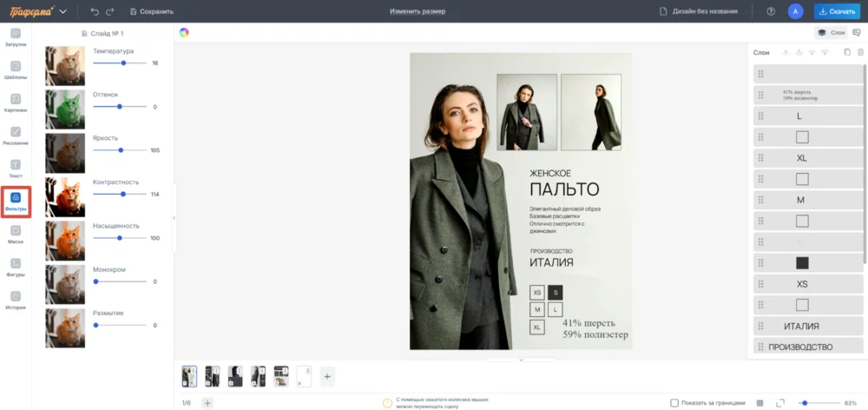This screenshot has width=868, height=410.
Task: Click the Яркость brightness slider
Action: [x=119, y=150]
